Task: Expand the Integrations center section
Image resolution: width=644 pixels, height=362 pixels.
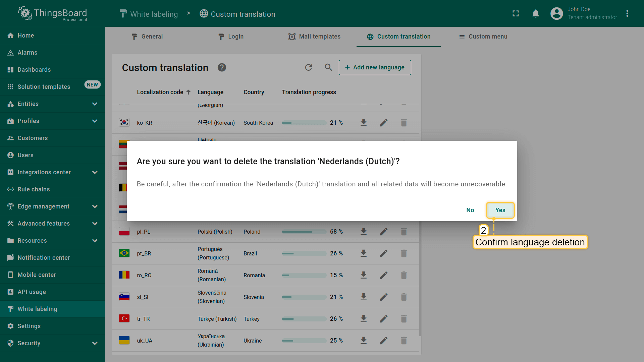Action: [95, 172]
